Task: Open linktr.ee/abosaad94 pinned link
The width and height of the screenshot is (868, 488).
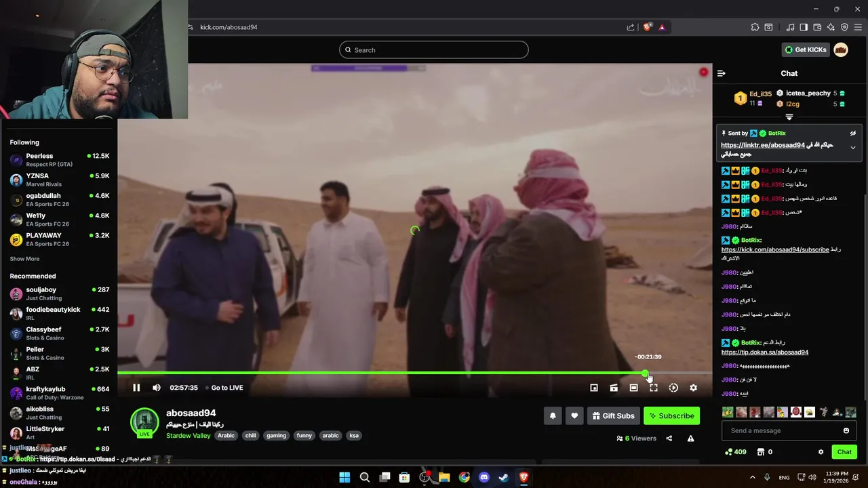Action: click(x=763, y=145)
